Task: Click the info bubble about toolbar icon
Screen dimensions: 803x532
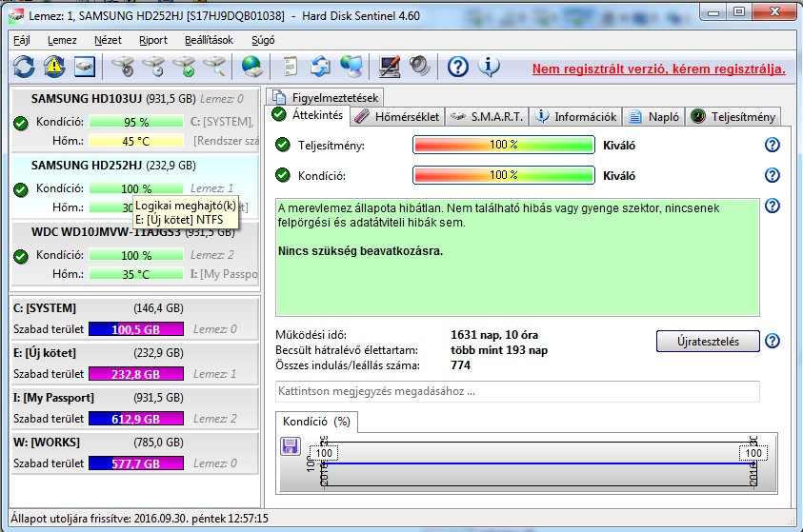Action: pos(489,67)
